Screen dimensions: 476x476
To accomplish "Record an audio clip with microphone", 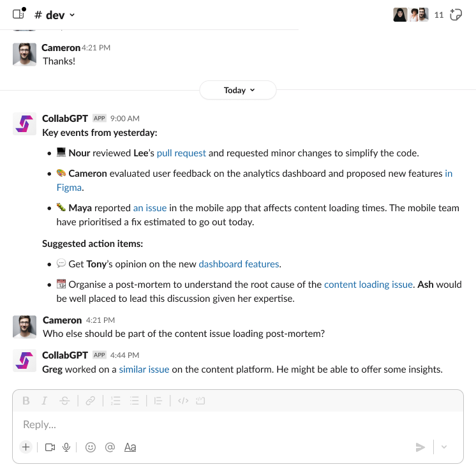I will 66,447.
